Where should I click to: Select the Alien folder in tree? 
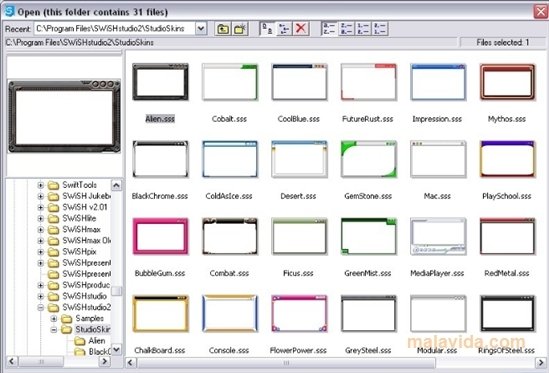97,341
